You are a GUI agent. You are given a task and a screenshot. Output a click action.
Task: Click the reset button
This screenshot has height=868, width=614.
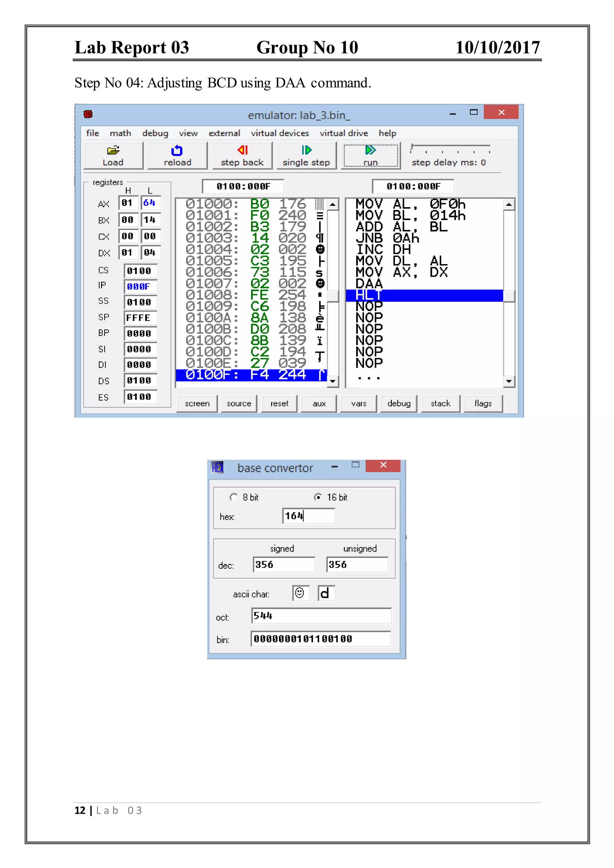279,403
